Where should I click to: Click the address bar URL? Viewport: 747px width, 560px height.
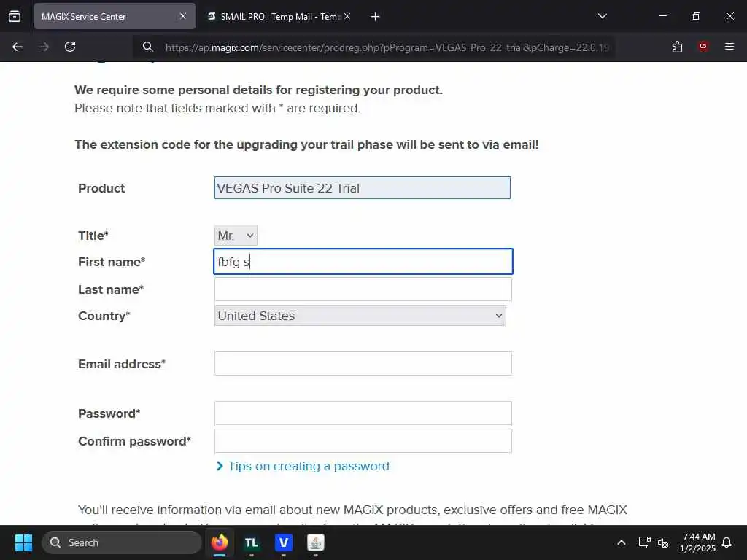pyautogui.click(x=387, y=47)
